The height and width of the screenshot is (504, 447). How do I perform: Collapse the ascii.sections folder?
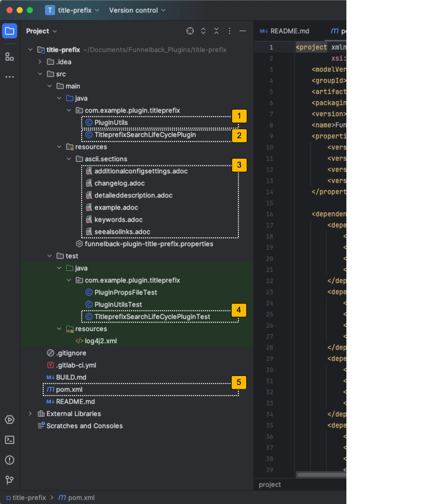point(69,159)
